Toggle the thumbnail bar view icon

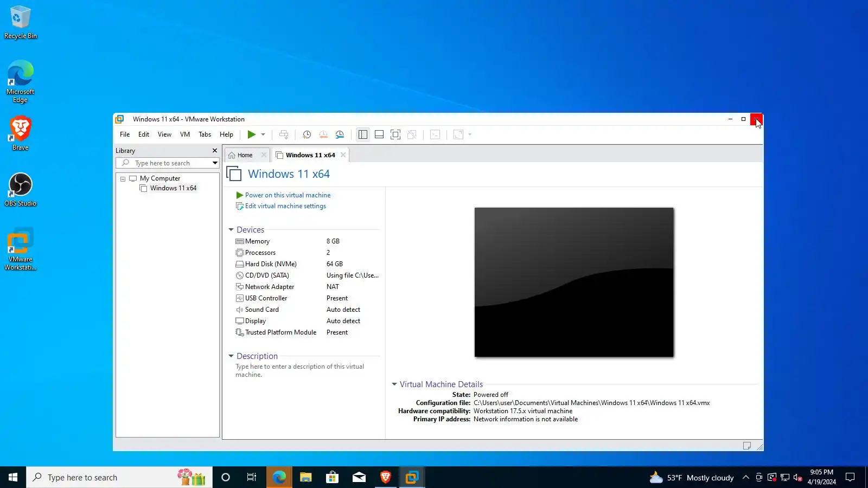click(379, 134)
